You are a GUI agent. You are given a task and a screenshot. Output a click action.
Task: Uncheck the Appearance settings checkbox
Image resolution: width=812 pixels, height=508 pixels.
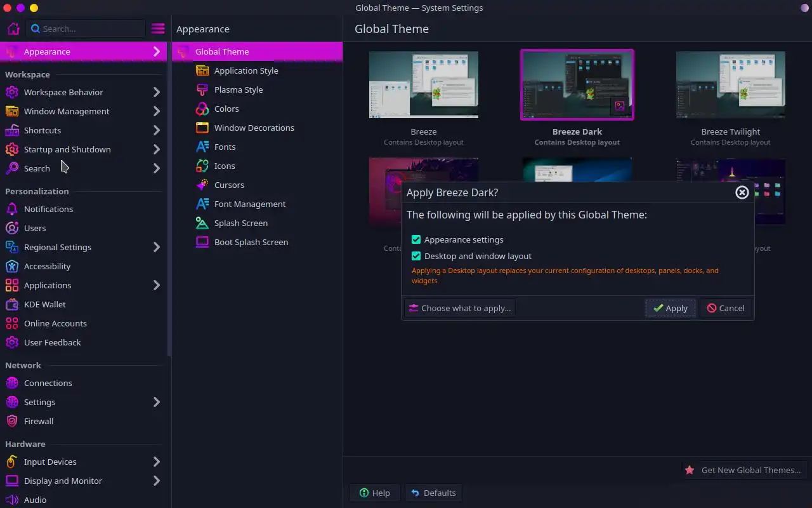pyautogui.click(x=416, y=239)
